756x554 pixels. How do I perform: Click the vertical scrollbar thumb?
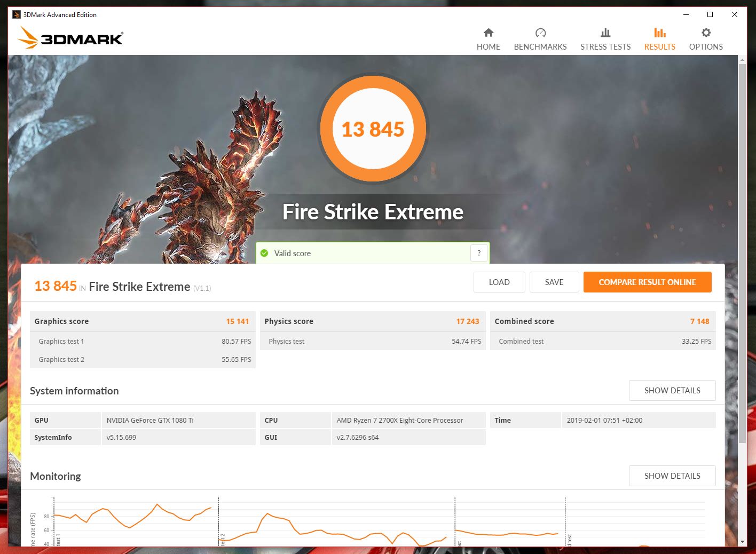coord(742,254)
